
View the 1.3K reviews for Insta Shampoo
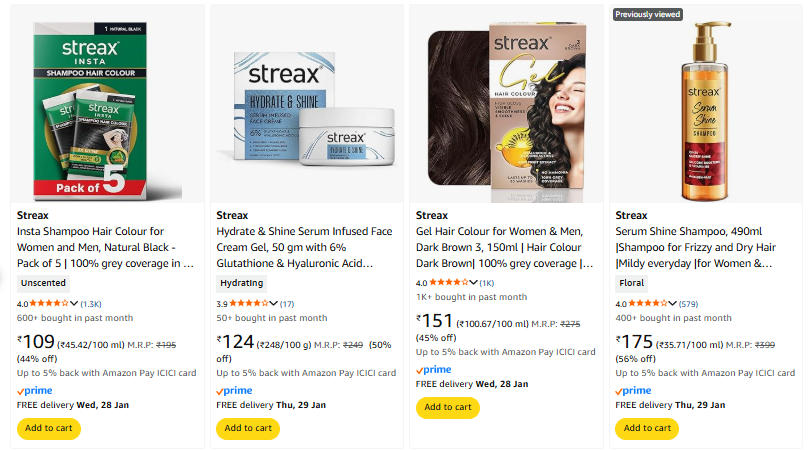click(91, 303)
